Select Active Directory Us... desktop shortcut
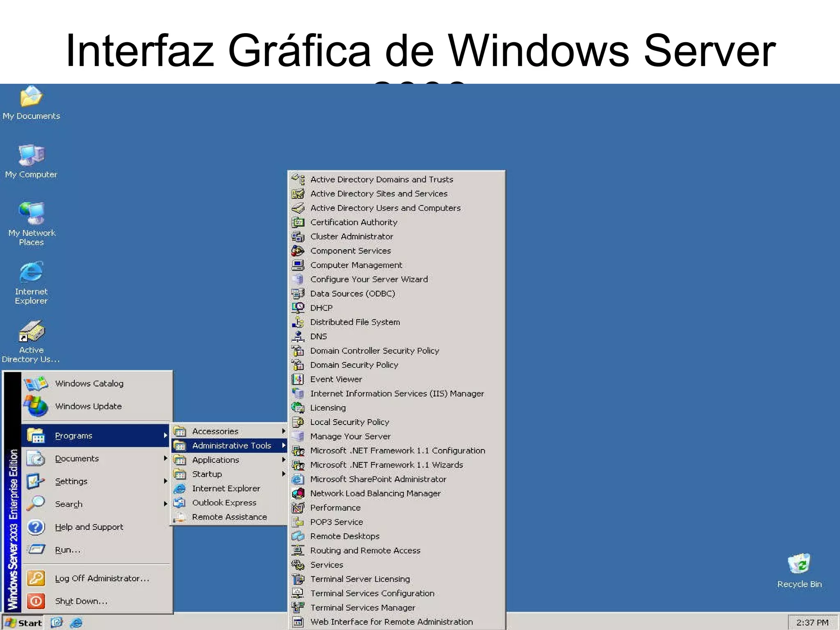The image size is (840, 630). (x=31, y=341)
